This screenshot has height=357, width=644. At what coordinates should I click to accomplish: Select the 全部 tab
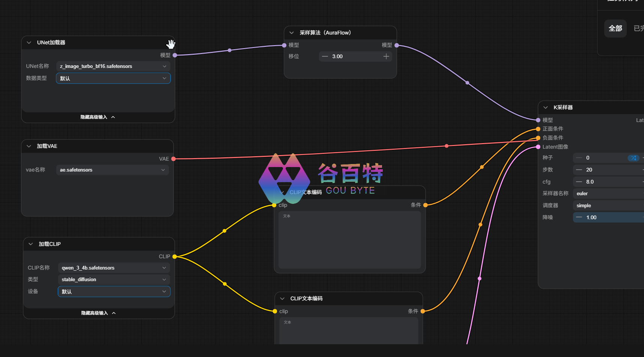pos(615,29)
